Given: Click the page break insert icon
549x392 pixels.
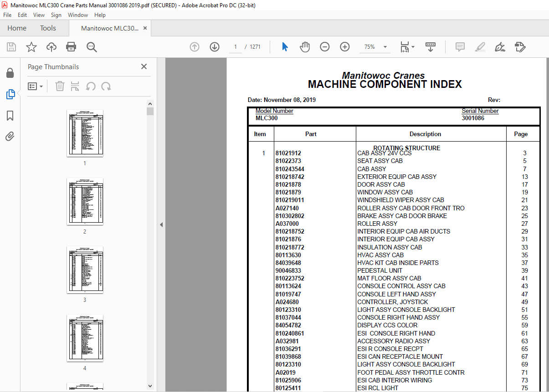Looking at the screenshot, I should (x=75, y=86).
